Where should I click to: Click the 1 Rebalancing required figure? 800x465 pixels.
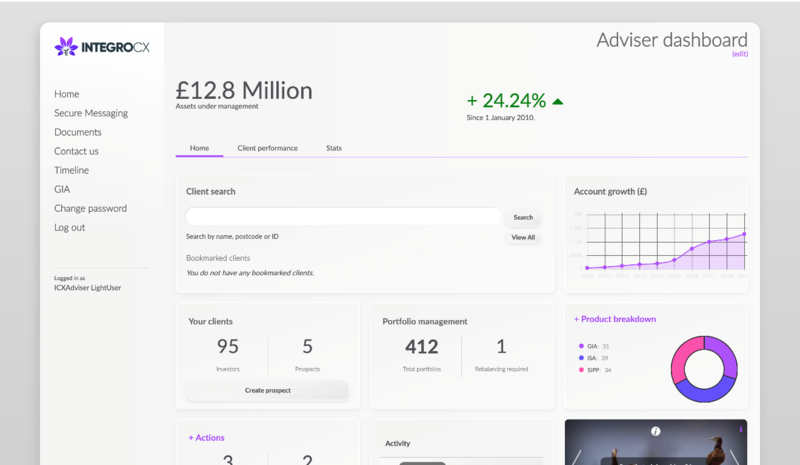point(501,347)
